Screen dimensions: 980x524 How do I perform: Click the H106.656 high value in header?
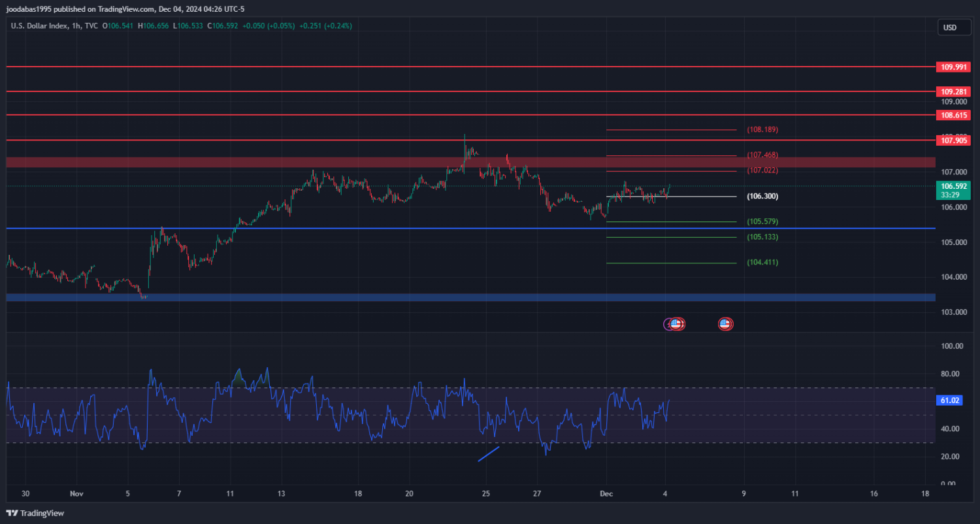154,26
